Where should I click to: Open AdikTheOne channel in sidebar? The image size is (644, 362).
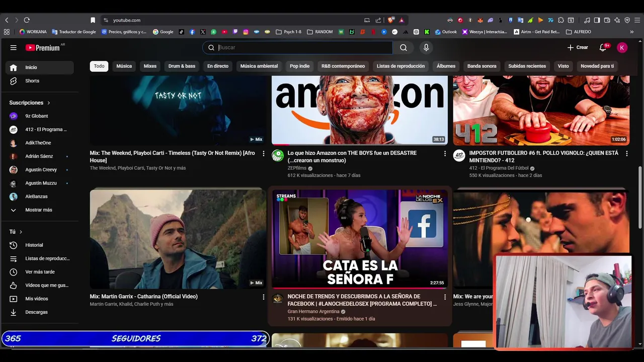[39, 143]
